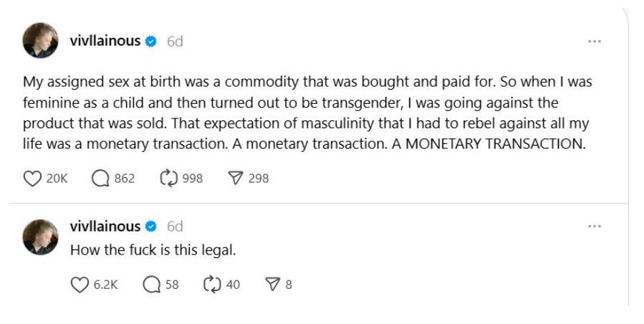
Task: Open the three-dot menu on second post
Action: coord(594,227)
